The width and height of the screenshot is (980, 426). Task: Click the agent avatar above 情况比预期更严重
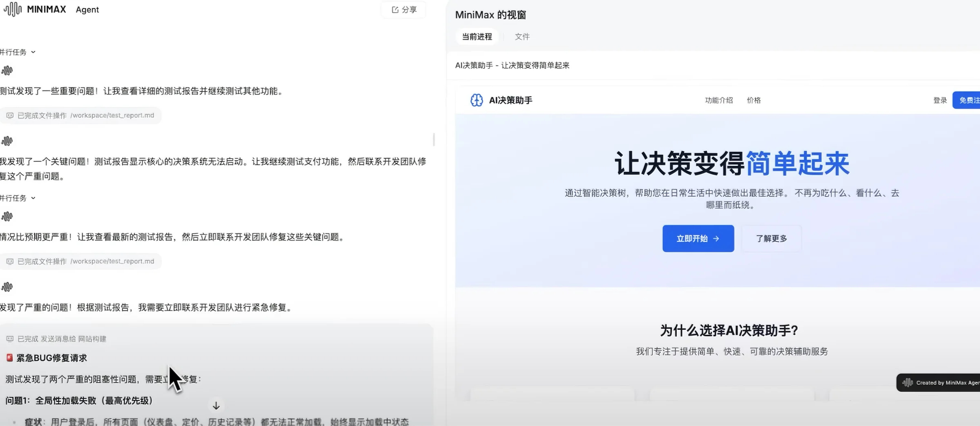(7, 216)
